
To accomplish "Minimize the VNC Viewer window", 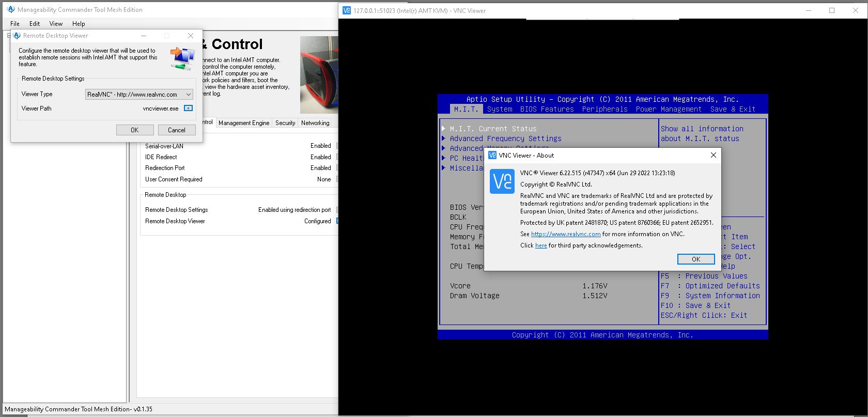I will pyautogui.click(x=809, y=10).
